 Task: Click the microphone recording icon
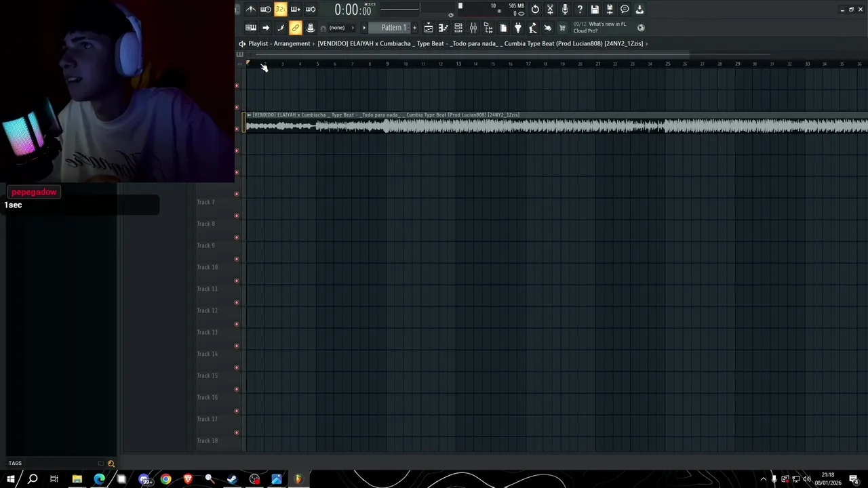coord(565,9)
